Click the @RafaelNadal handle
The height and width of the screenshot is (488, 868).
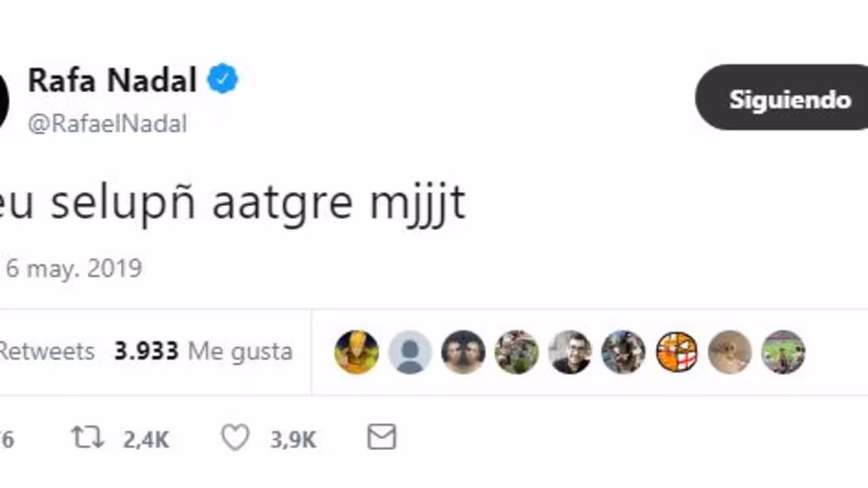(x=107, y=124)
